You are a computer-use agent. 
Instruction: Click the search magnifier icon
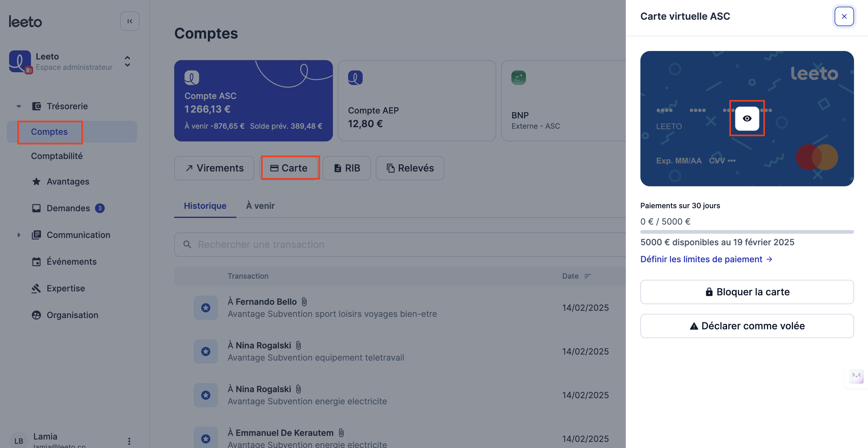[x=187, y=244]
